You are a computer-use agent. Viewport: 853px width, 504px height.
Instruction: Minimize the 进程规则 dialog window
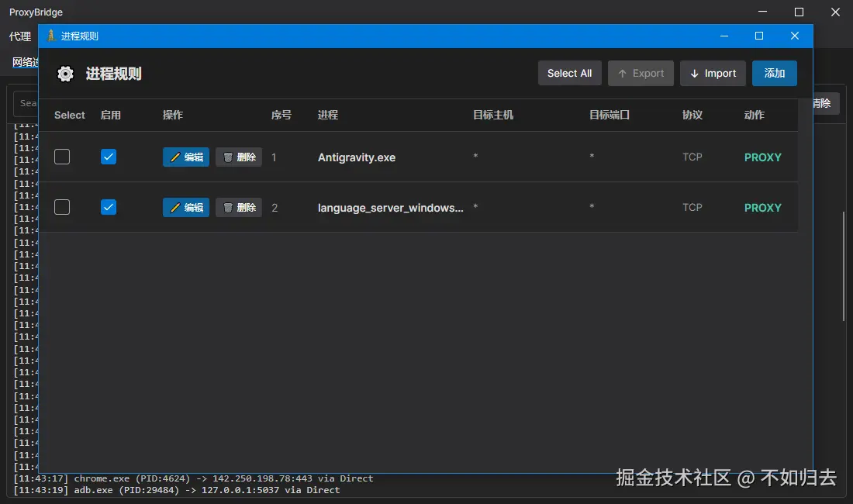(724, 36)
